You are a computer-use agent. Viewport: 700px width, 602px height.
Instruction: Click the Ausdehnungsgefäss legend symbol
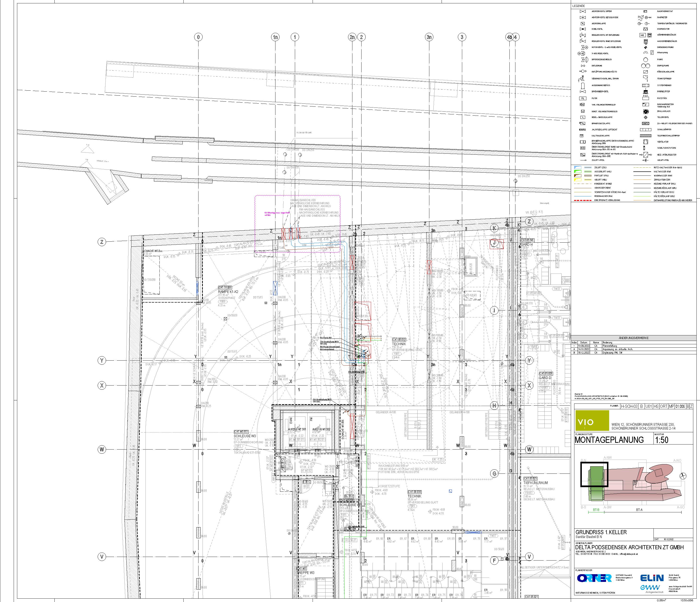(583, 85)
